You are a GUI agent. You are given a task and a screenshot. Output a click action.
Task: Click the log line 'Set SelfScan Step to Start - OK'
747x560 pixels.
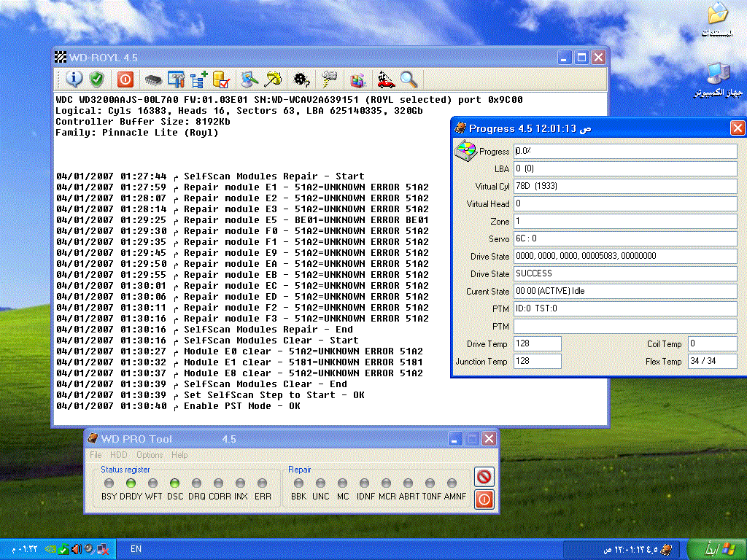point(210,395)
